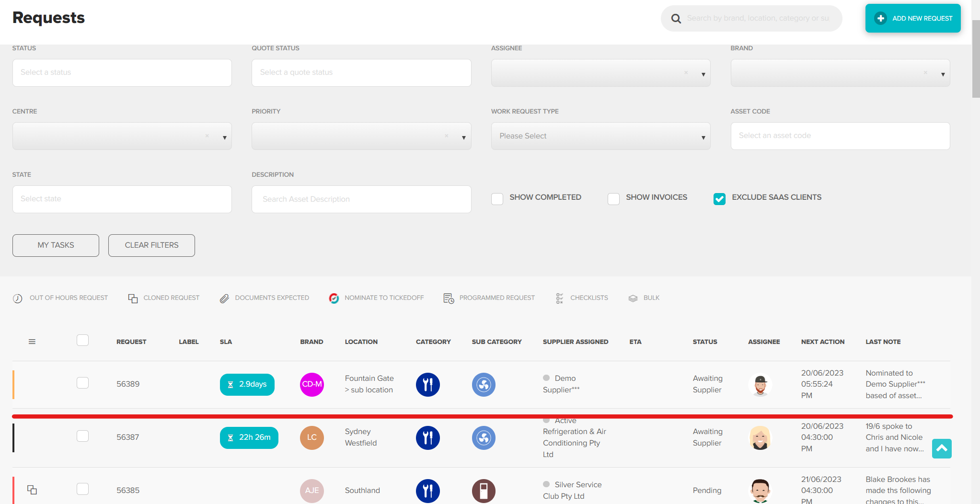Toggle the select-all checkbox in table header

click(x=82, y=340)
